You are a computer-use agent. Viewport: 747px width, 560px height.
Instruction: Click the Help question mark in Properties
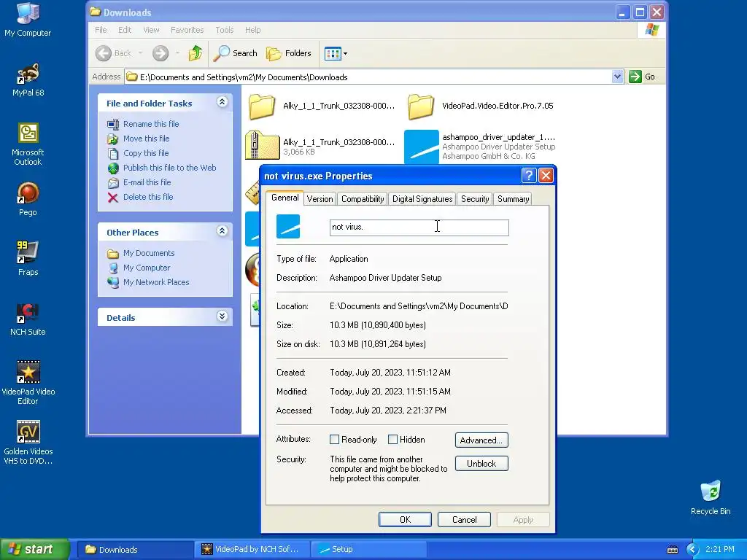coord(529,176)
